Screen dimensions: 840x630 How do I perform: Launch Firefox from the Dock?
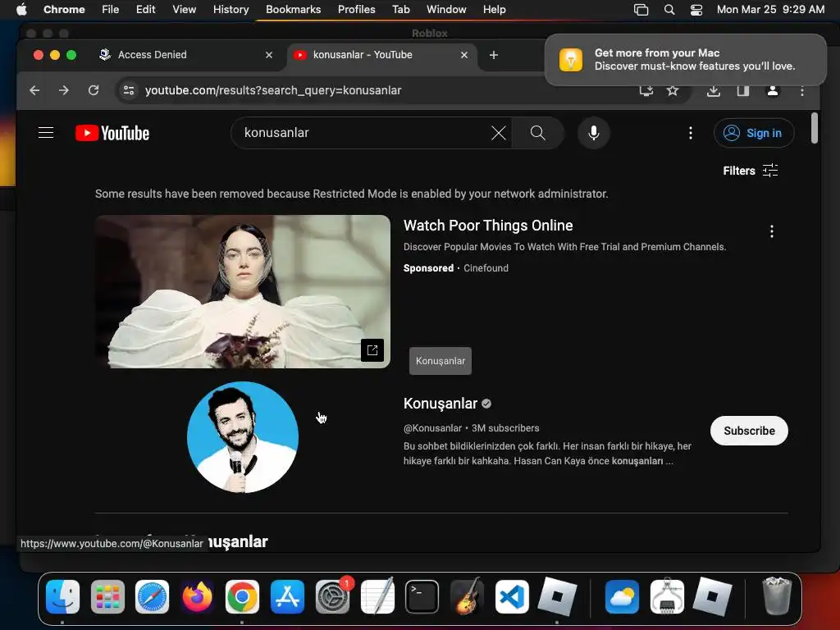click(x=197, y=596)
